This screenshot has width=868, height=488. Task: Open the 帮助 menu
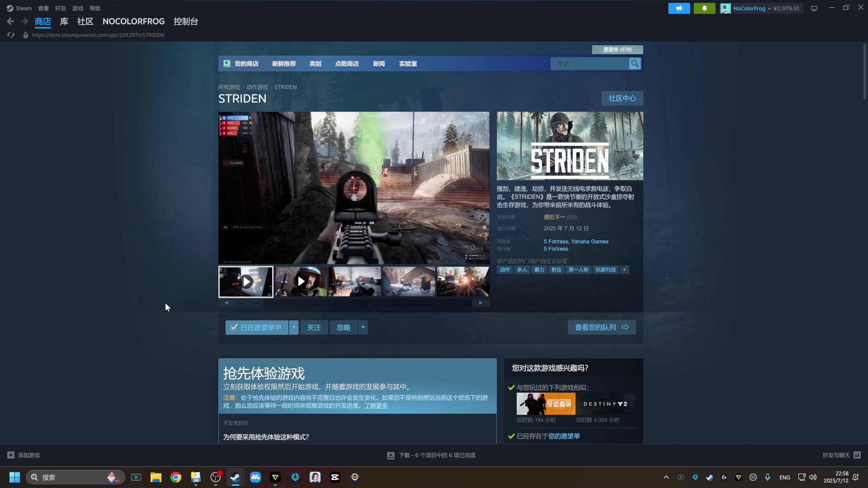[95, 8]
